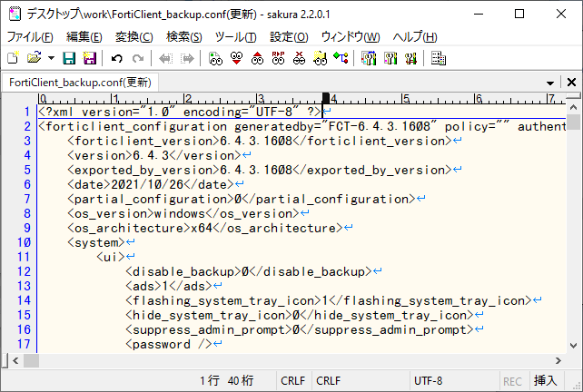Open the common settings icon

410,58
